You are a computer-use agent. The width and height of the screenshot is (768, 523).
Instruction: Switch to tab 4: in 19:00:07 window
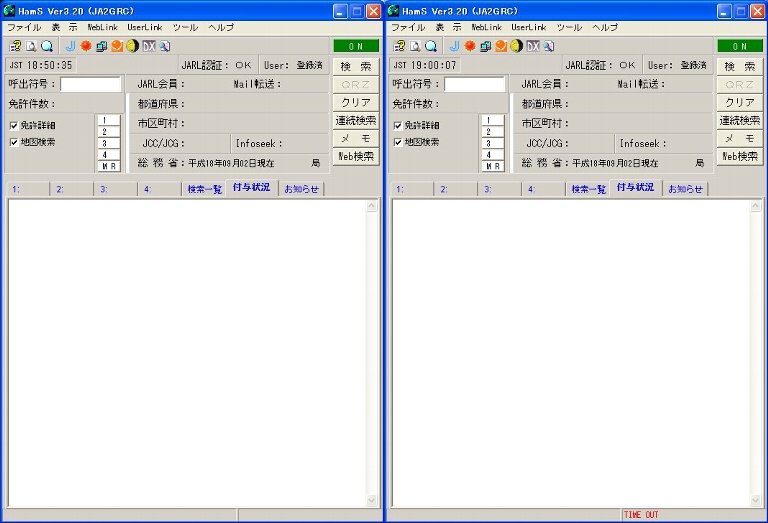tap(543, 189)
